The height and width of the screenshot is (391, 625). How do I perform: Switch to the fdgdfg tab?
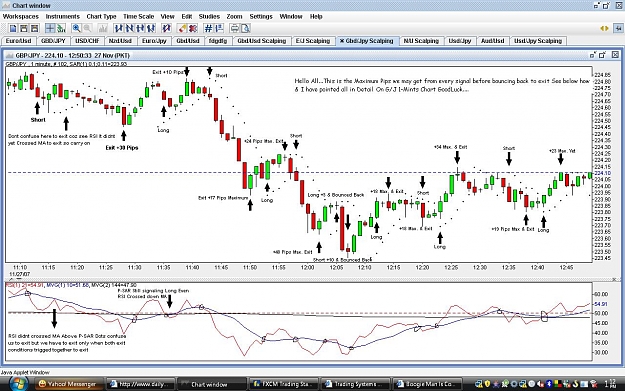218,41
